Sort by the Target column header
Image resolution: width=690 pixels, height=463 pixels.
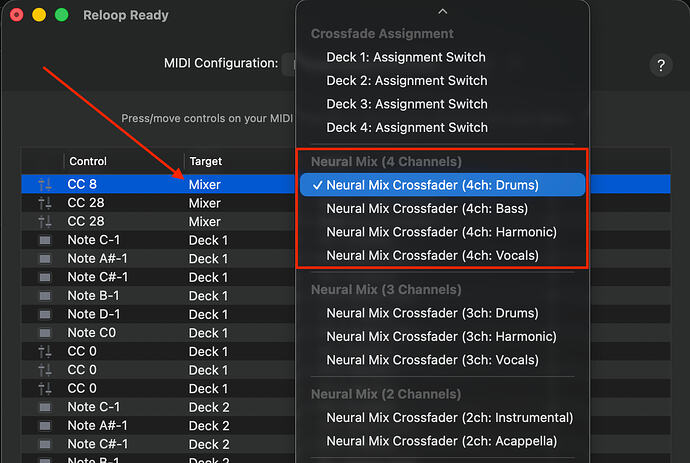(206, 162)
